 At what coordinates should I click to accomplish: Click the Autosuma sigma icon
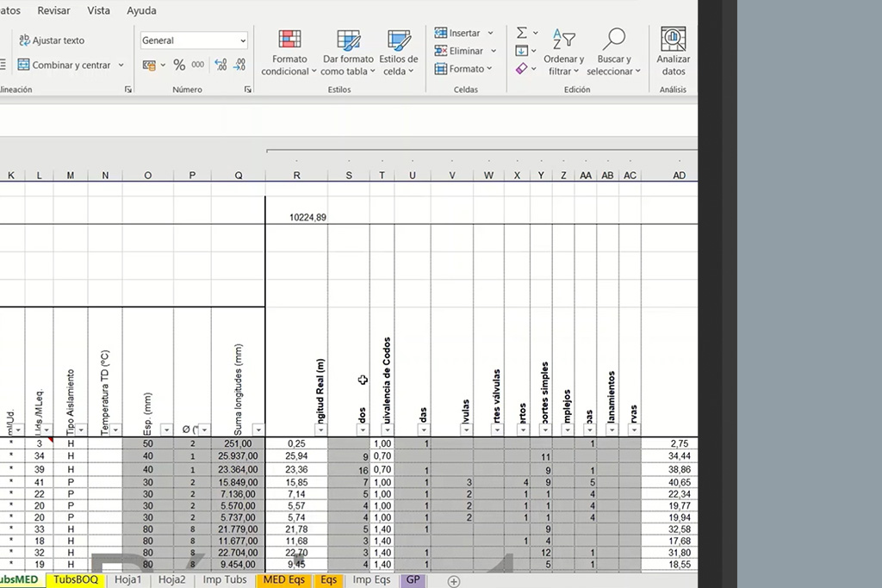[x=521, y=34]
